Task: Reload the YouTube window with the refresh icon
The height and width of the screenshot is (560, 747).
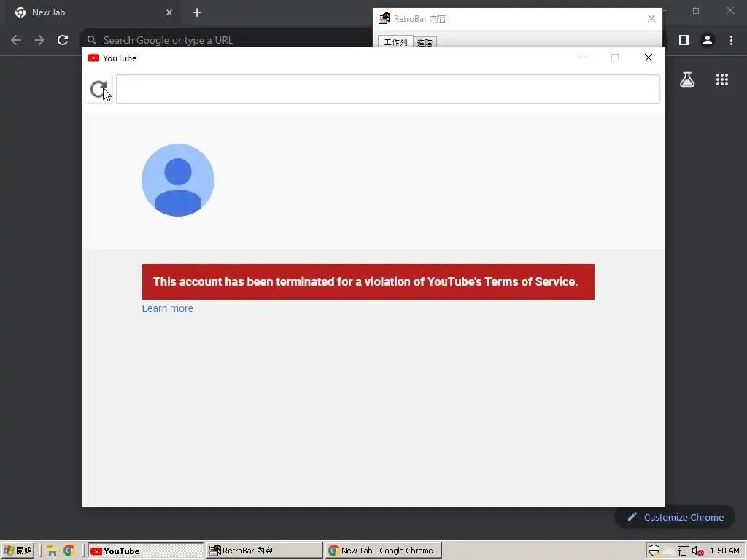Action: tap(98, 89)
